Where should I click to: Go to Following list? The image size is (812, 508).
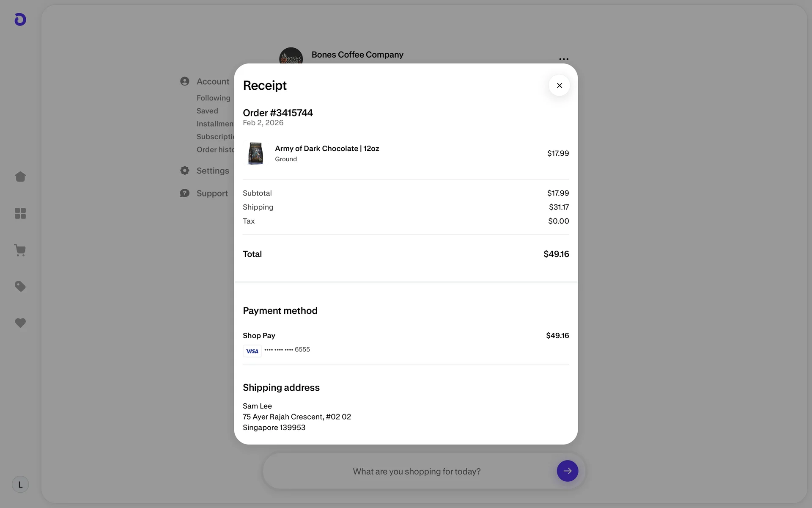pos(213,98)
